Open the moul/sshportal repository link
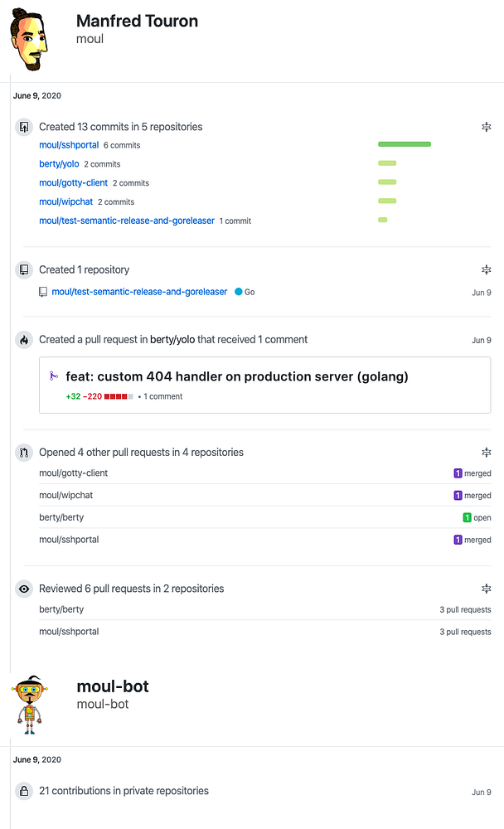 point(69,145)
